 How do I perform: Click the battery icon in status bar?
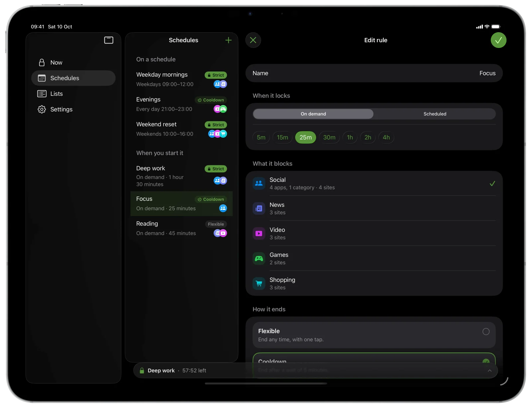[496, 27]
